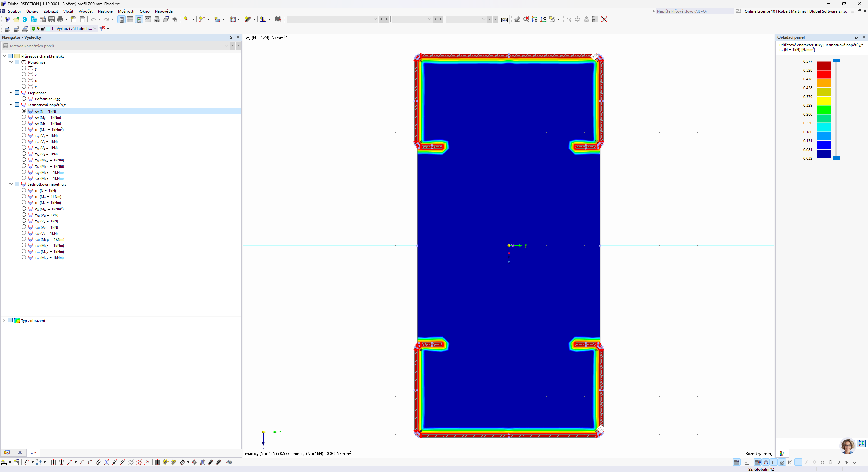Click the red X delete icon in toolbar
The height and width of the screenshot is (472, 868).
(604, 19)
